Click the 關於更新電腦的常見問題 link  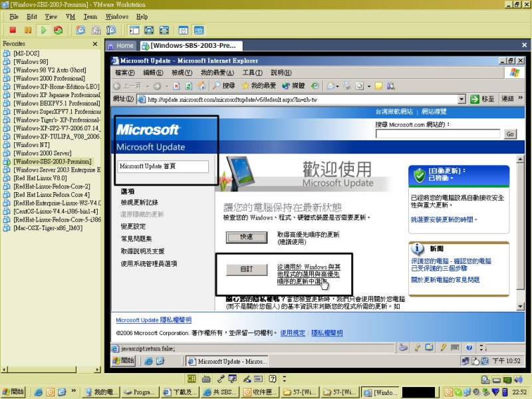pyautogui.click(x=445, y=279)
